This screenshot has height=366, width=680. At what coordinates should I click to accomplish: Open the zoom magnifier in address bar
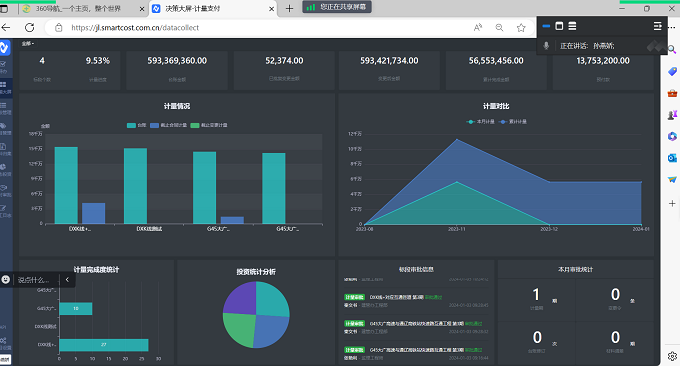click(499, 28)
